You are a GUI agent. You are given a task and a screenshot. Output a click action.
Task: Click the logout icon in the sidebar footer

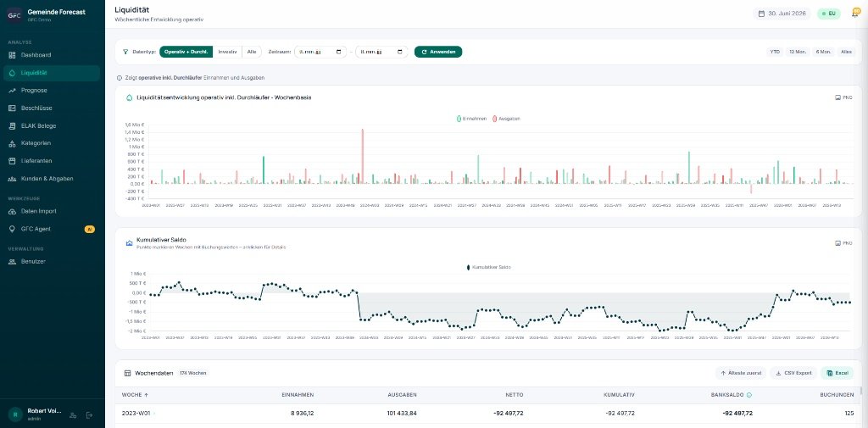pos(89,414)
